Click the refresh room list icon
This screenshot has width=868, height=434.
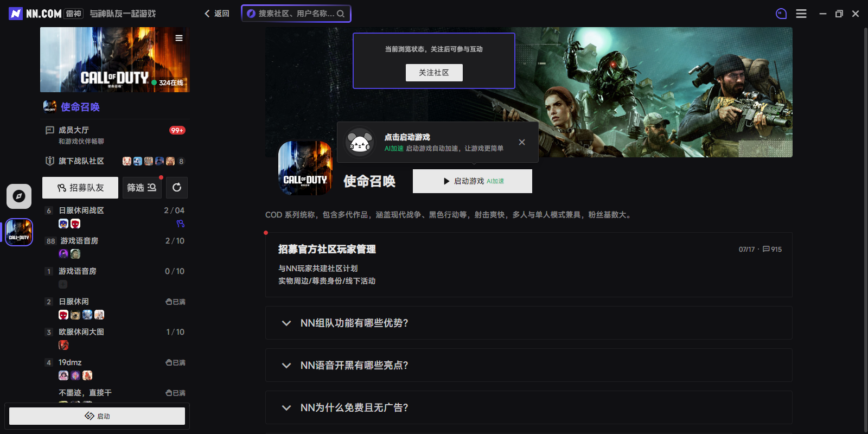[177, 188]
